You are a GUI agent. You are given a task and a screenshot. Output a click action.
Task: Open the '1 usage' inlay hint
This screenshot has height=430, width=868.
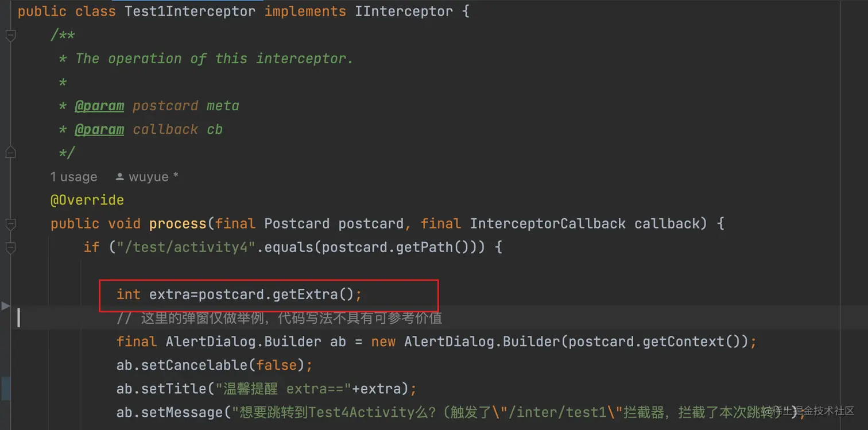click(x=73, y=177)
